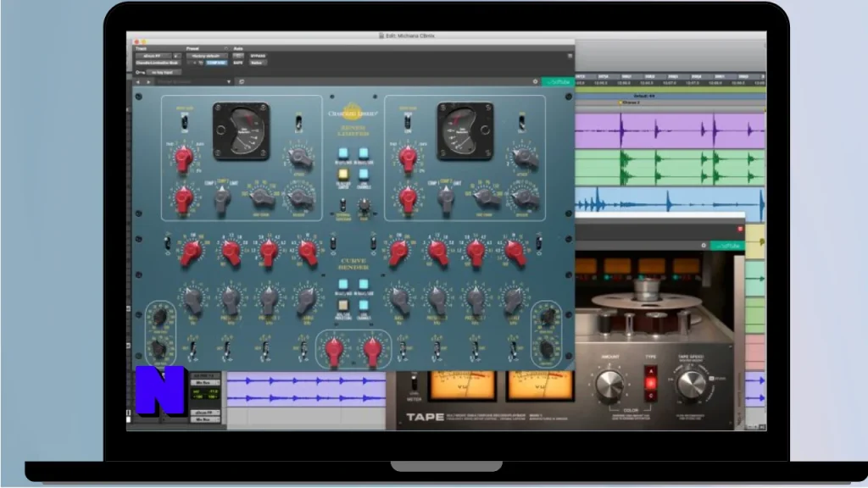
Task: Click the key input icon in plugin header
Action: tap(140, 73)
